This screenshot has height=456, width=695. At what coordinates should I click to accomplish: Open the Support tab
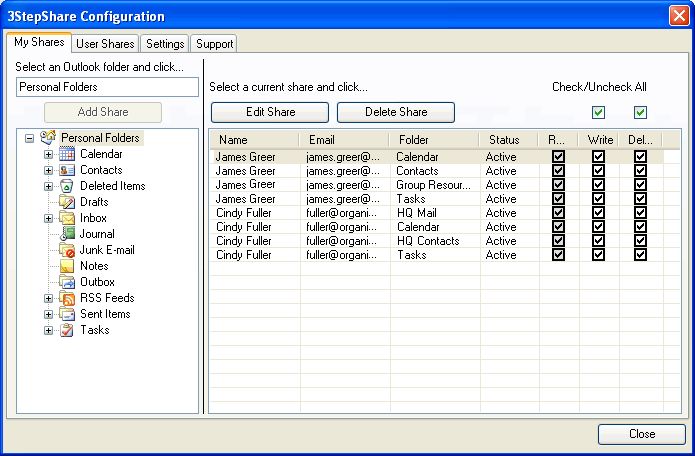pos(215,44)
